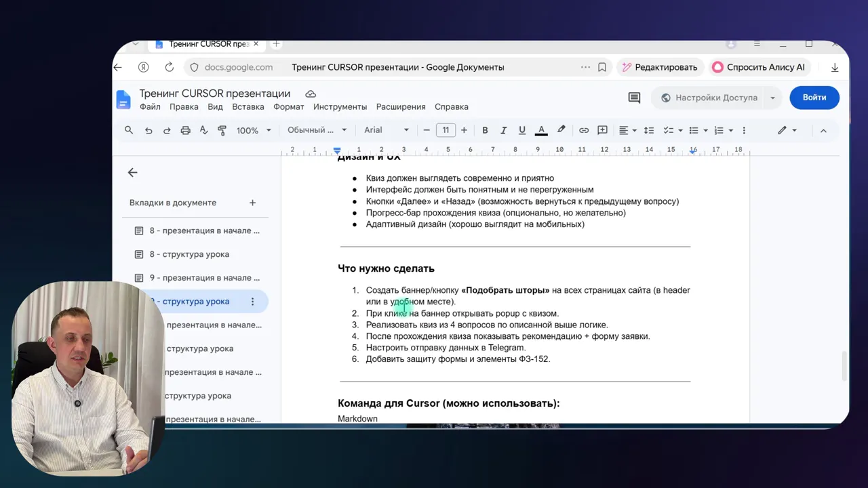
Task: Open Настройки Доступа sharing settings
Action: click(x=709, y=98)
